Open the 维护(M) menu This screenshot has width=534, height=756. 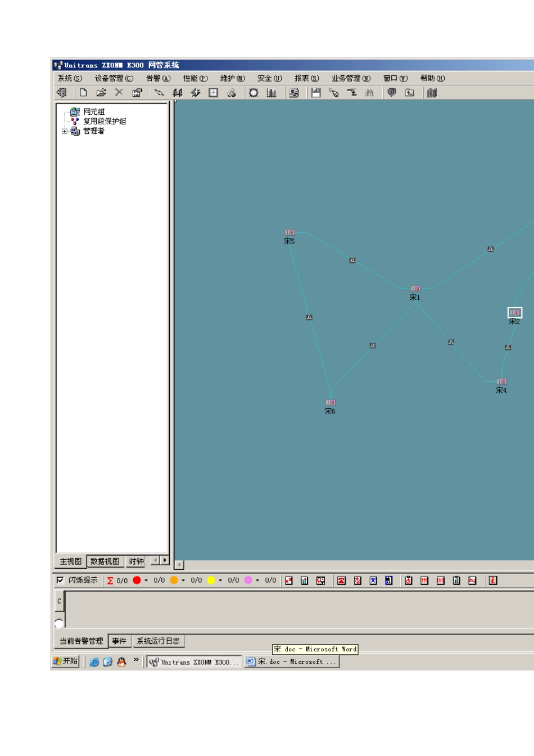232,78
